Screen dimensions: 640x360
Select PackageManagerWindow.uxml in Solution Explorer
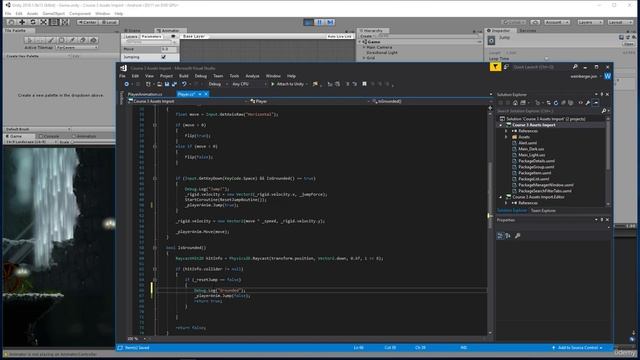click(545, 185)
